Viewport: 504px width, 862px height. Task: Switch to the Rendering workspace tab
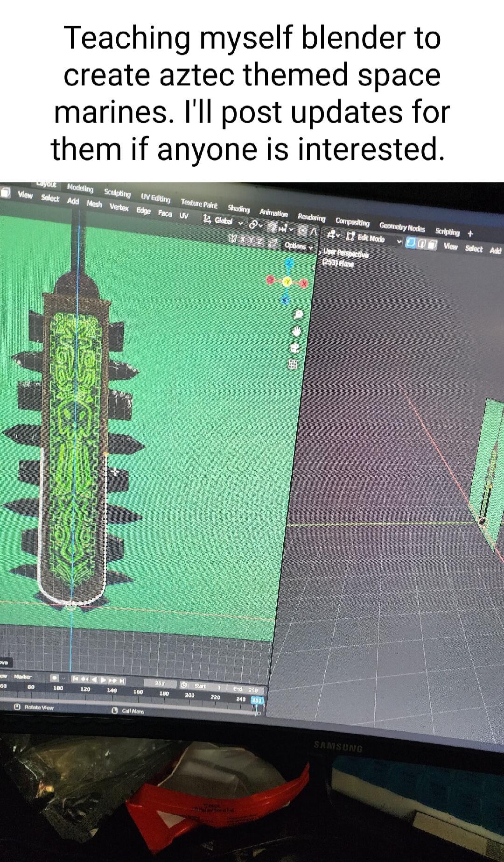312,218
